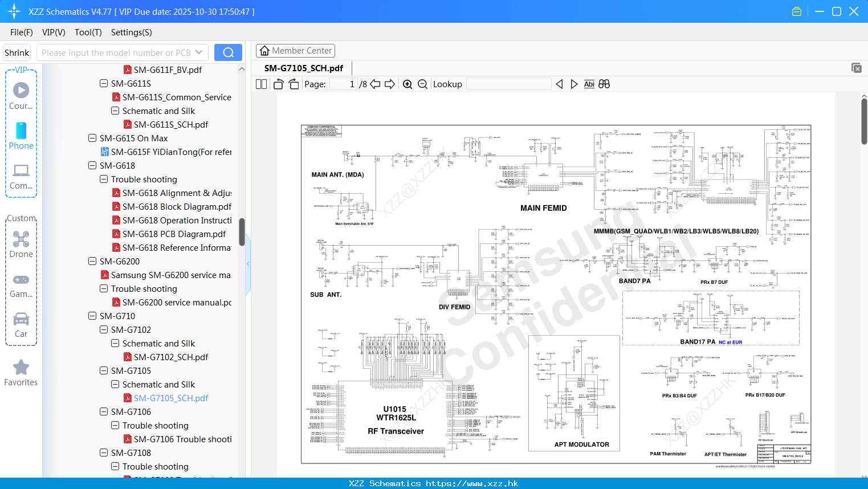The height and width of the screenshot is (489, 868).
Task: Open SM-G618 PCB Diagram.pdf
Action: [174, 234]
